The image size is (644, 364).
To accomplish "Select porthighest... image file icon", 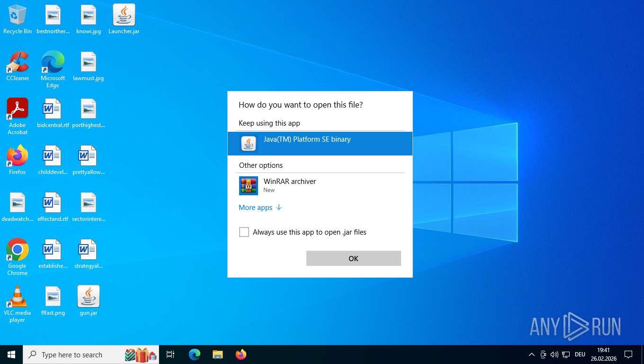I will (89, 113).
